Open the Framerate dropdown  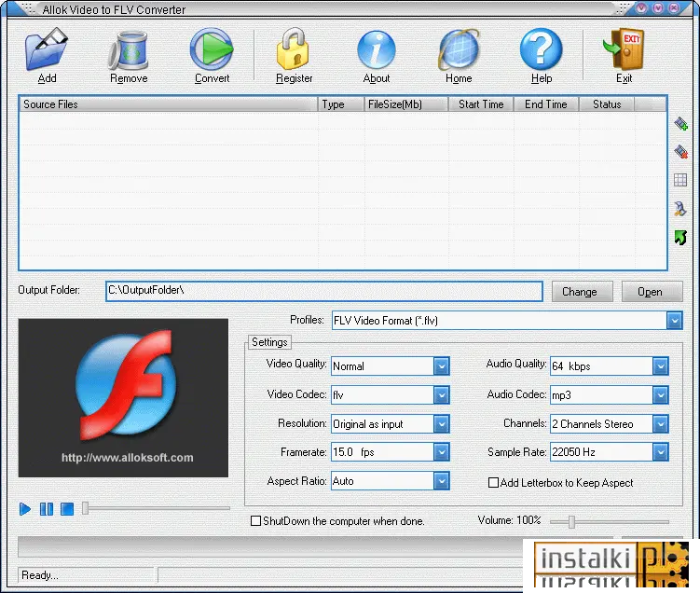click(441, 452)
